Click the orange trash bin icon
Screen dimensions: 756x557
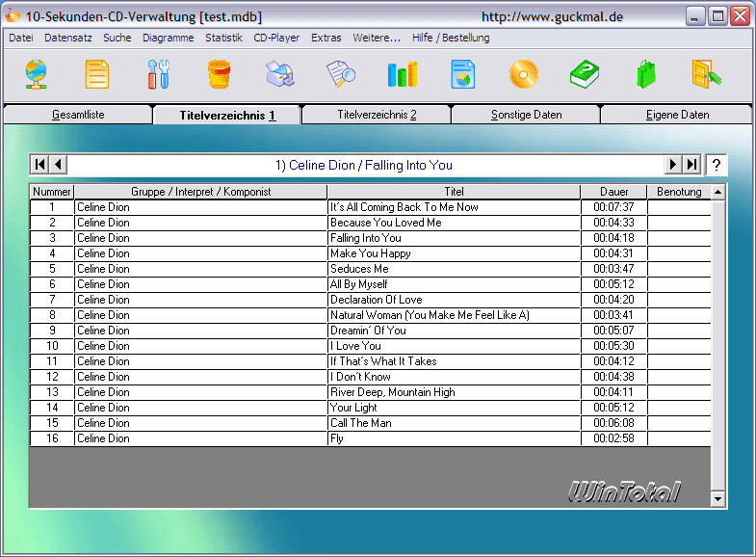point(219,74)
